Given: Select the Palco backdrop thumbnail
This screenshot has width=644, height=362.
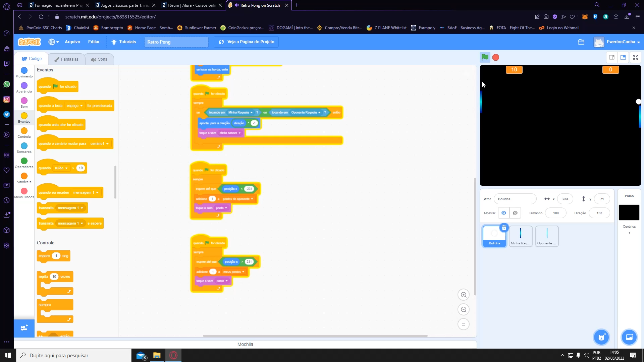Looking at the screenshot, I should pyautogui.click(x=629, y=213).
